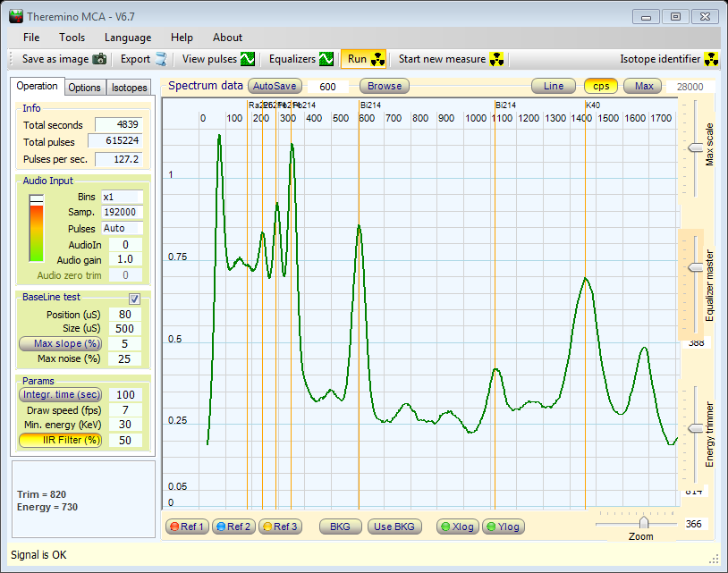The image size is (728, 573).
Task: Click the Integr. time value field
Action: [124, 395]
